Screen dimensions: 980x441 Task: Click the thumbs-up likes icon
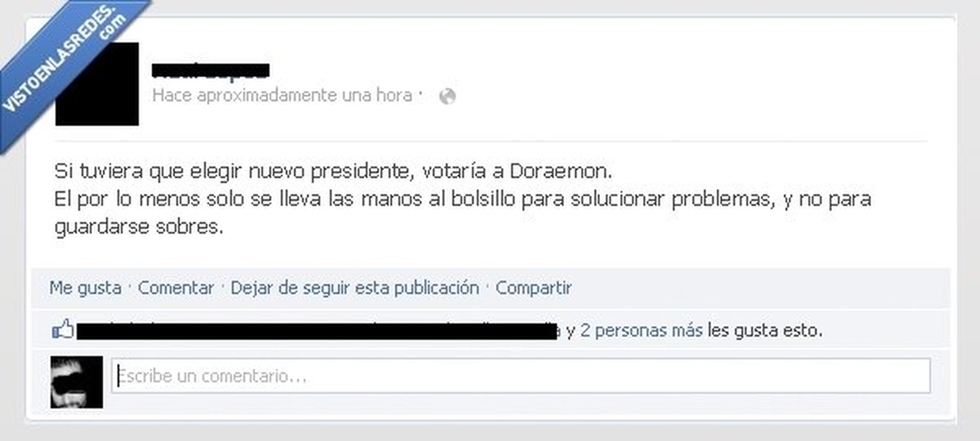point(62,331)
